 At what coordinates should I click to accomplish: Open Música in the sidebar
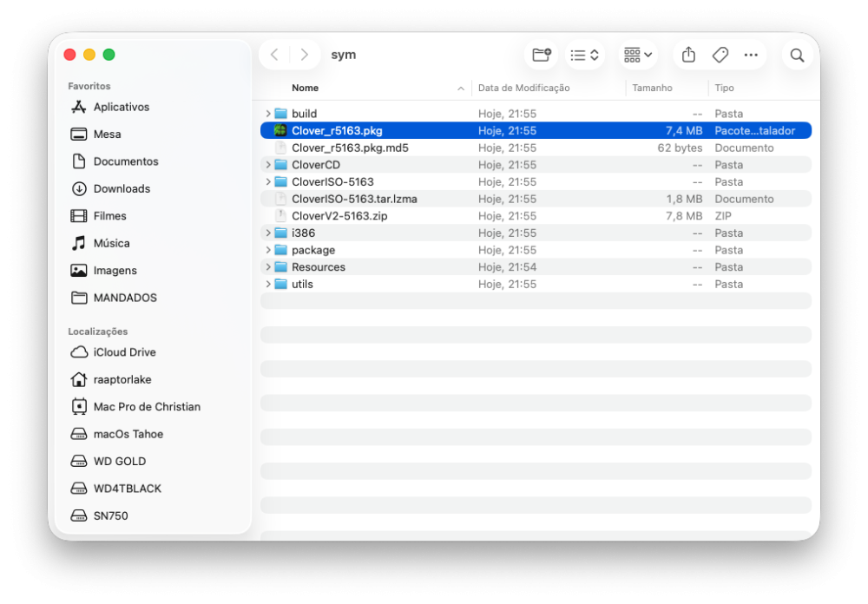[111, 243]
